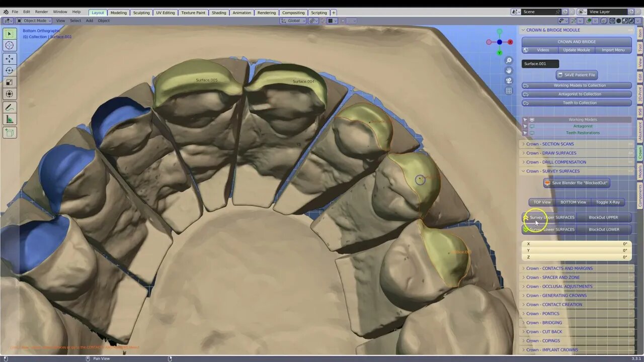The width and height of the screenshot is (644, 362).
Task: Select the Select Box tool
Action: [9, 34]
